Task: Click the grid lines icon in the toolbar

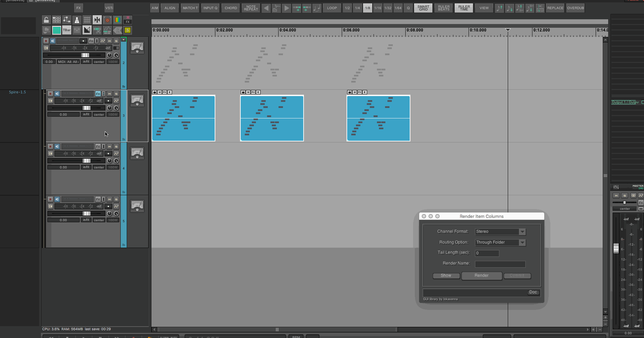Action: point(87,20)
